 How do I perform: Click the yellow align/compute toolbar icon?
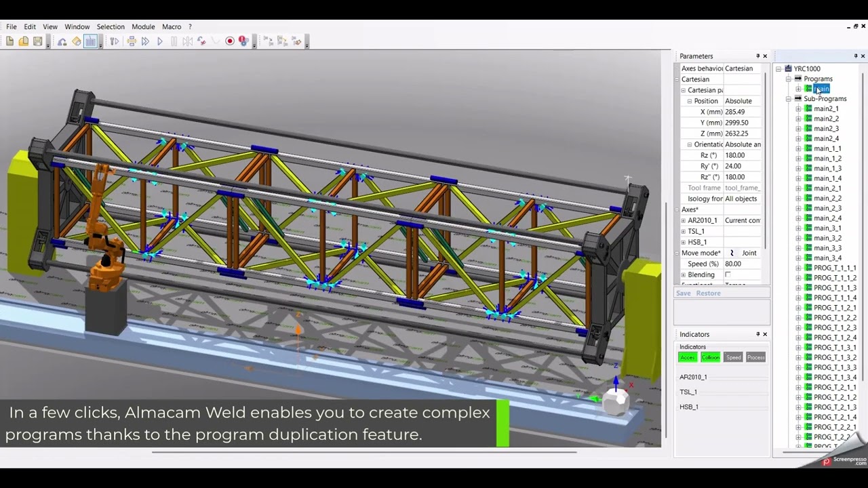pyautogui.click(x=132, y=41)
